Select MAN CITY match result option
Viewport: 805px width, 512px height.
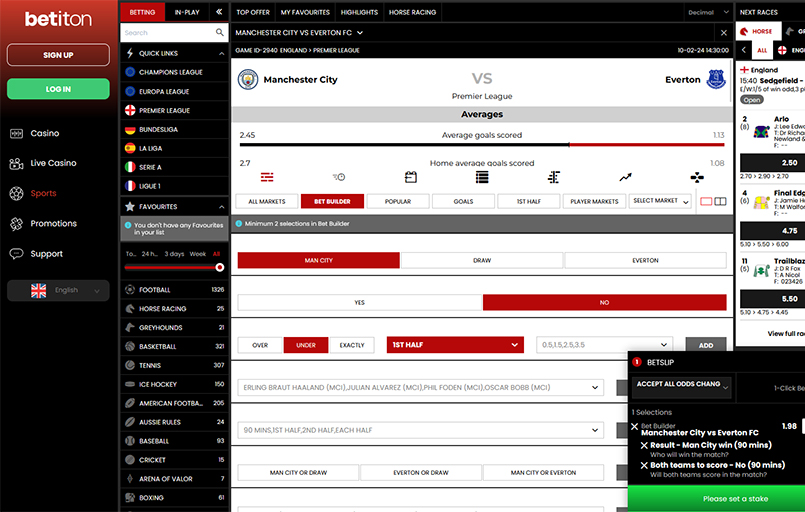tap(318, 260)
